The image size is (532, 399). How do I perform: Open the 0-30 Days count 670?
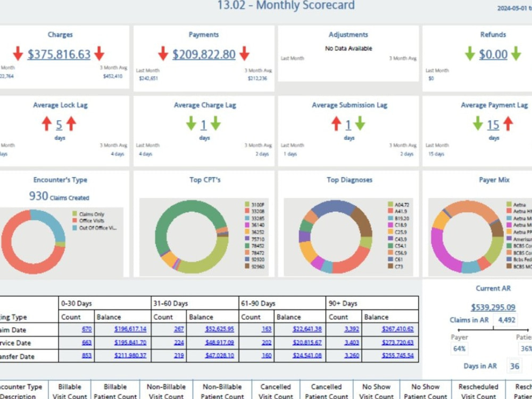(87, 329)
